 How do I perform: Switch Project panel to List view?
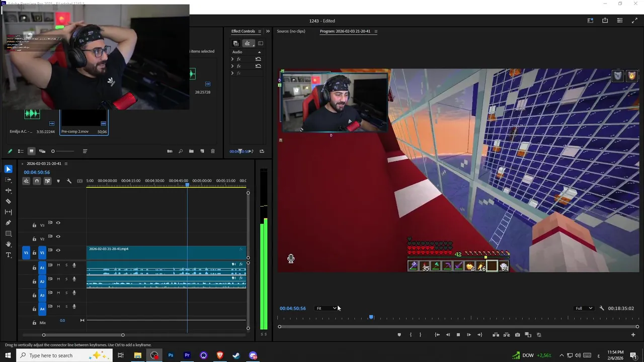[x=21, y=151]
